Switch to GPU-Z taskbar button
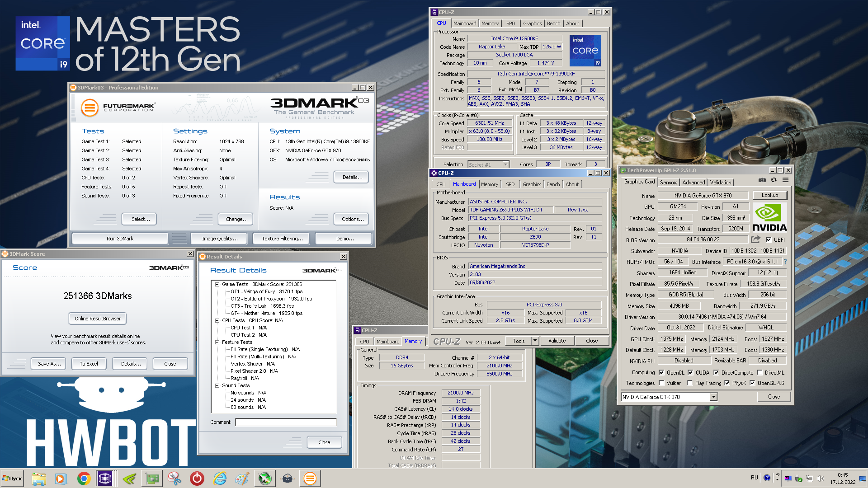The width and height of the screenshot is (868, 488). click(152, 479)
